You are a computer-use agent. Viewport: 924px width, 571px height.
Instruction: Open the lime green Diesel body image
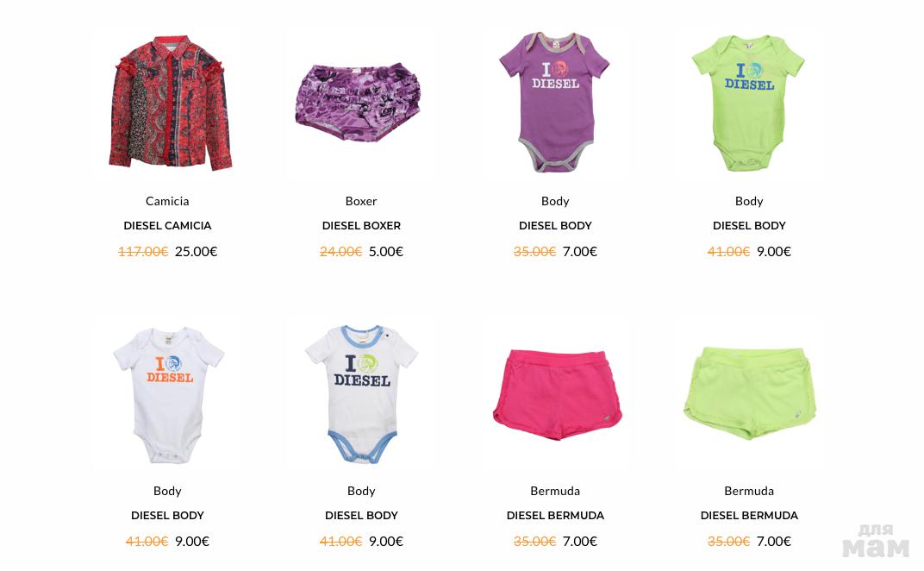(x=748, y=103)
